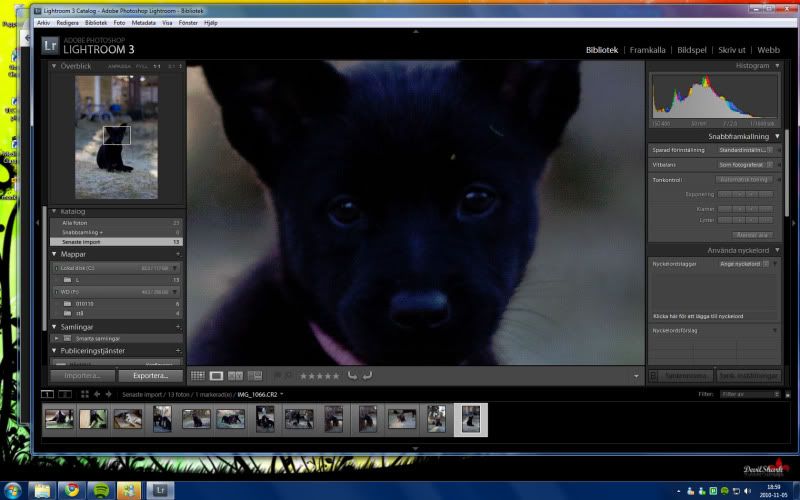Collapse the Histogram panel
800x500 pixels.
[x=777, y=66]
